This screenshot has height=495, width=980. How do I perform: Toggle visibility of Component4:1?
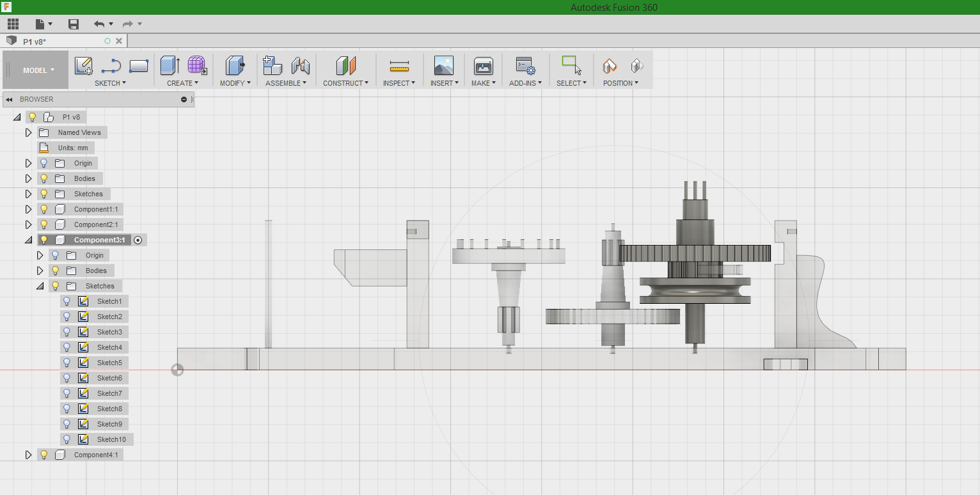(43, 455)
